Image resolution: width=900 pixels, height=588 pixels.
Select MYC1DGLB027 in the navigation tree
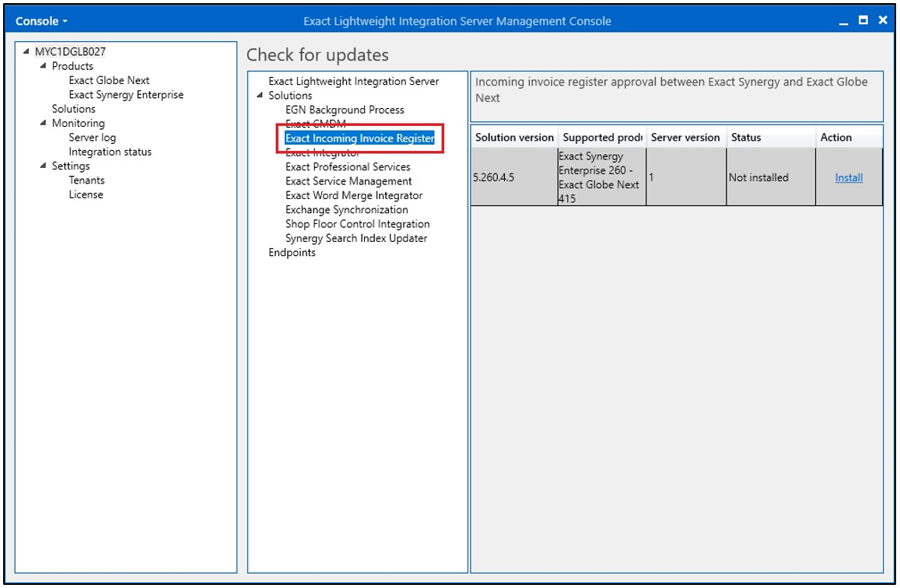point(70,51)
